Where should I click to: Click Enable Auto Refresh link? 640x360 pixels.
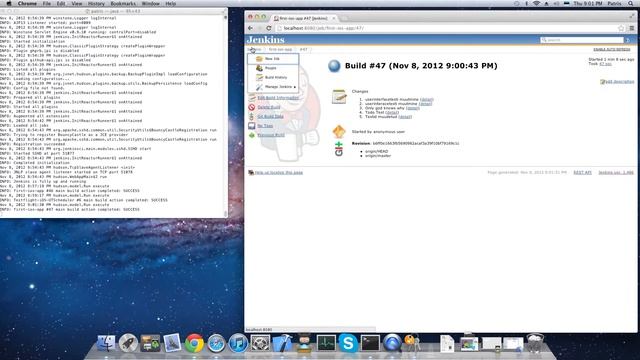click(611, 49)
